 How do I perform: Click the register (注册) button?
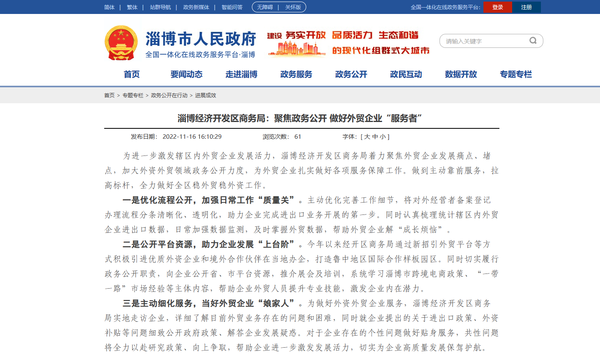click(x=526, y=7)
